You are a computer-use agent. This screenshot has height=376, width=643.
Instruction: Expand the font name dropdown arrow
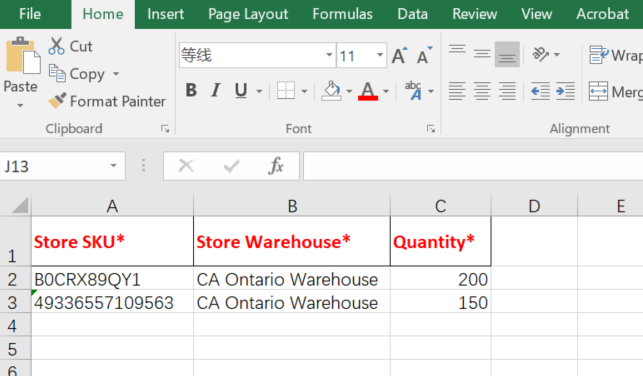329,55
